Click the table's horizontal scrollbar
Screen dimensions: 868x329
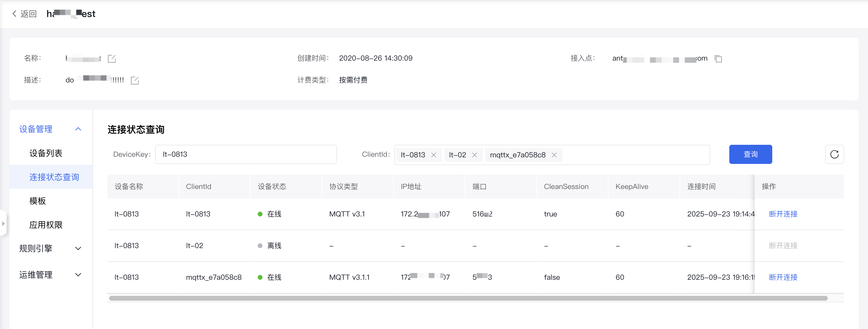pos(468,298)
